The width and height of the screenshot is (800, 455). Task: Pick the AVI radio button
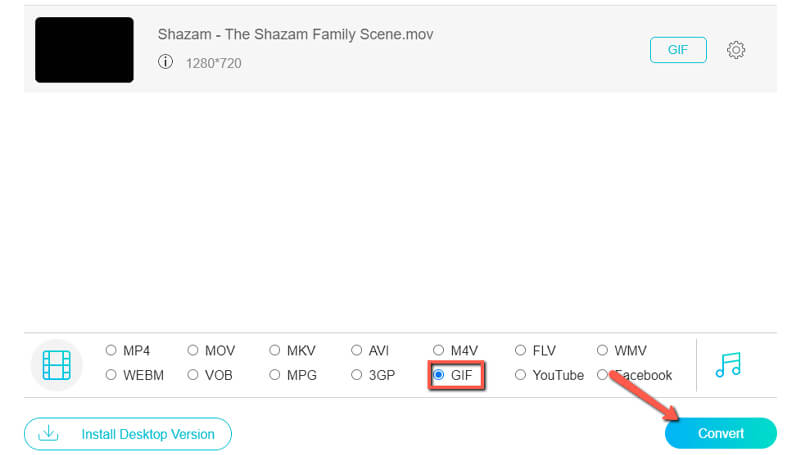357,351
